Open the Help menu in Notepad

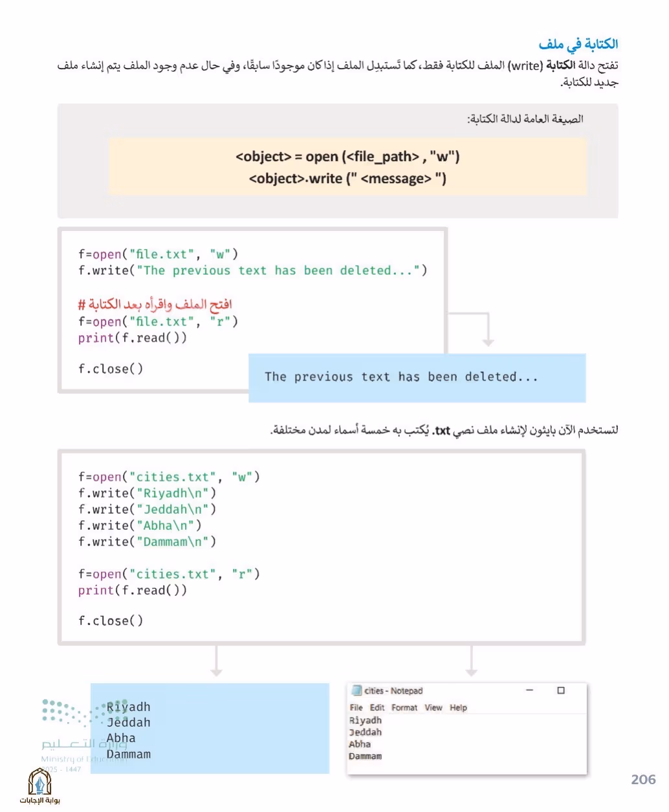click(x=458, y=708)
